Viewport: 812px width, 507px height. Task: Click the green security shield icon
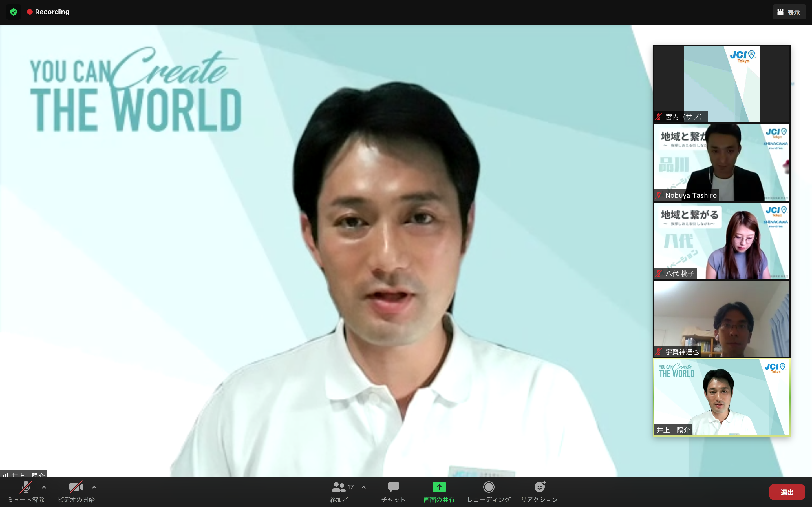14,12
